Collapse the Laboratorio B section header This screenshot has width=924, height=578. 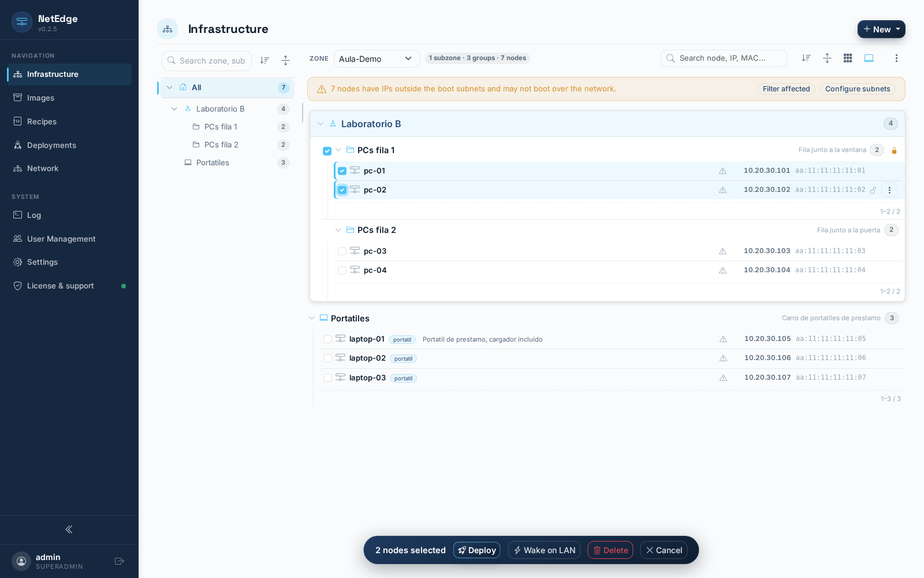[x=321, y=124]
